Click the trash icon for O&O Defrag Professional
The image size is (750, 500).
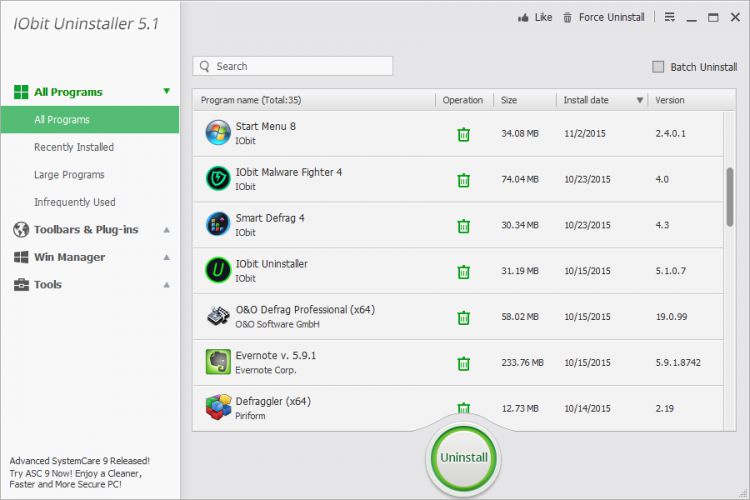[463, 318]
